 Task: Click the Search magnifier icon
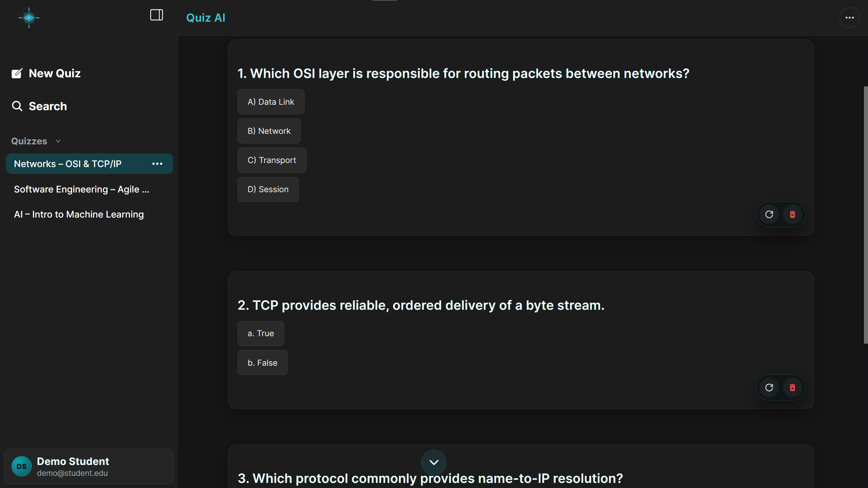coord(17,106)
